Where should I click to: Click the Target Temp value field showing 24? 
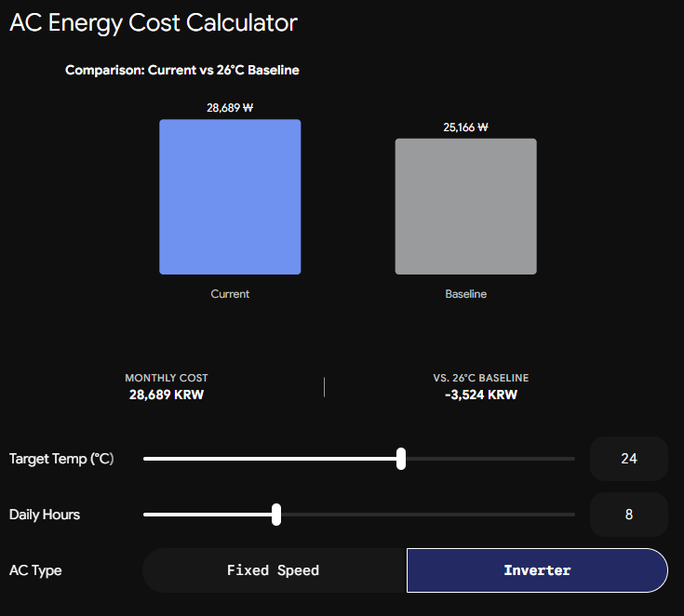628,459
